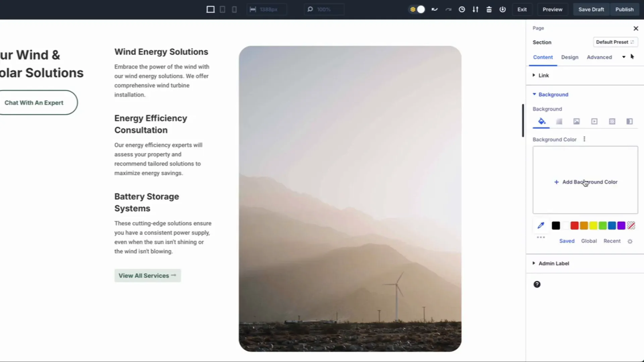Switch to the Design tab

[x=570, y=57]
